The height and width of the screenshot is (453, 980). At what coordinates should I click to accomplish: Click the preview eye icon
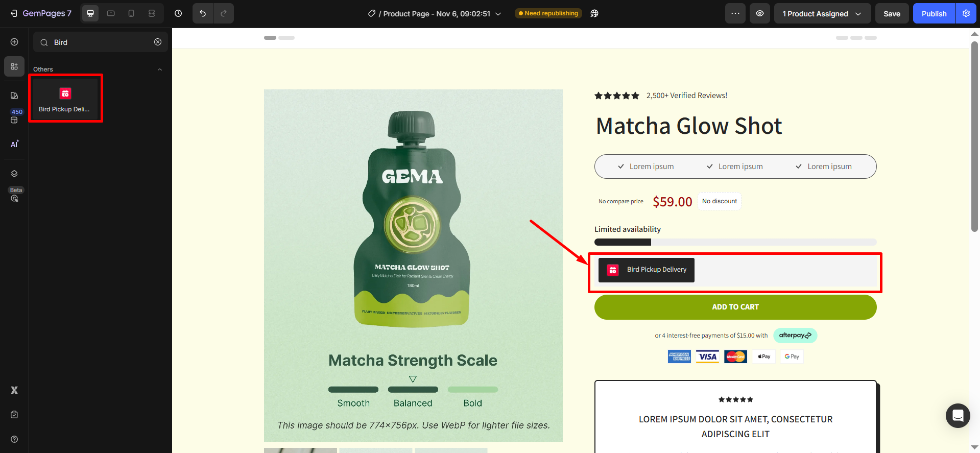click(760, 14)
